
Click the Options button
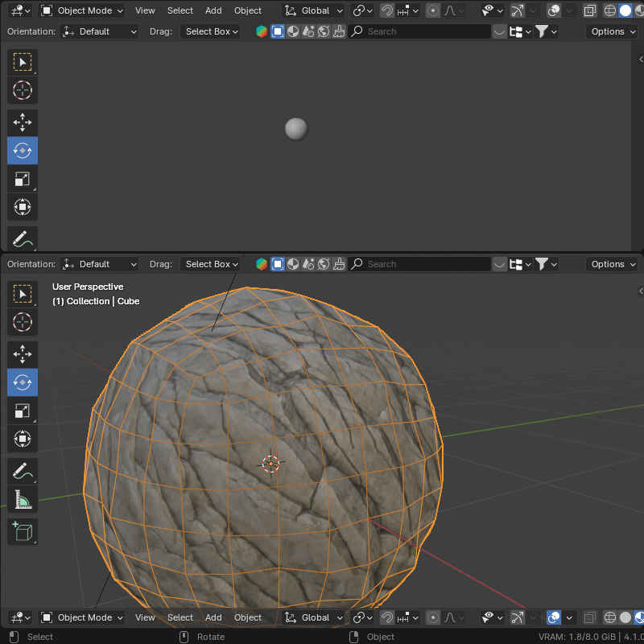611,31
